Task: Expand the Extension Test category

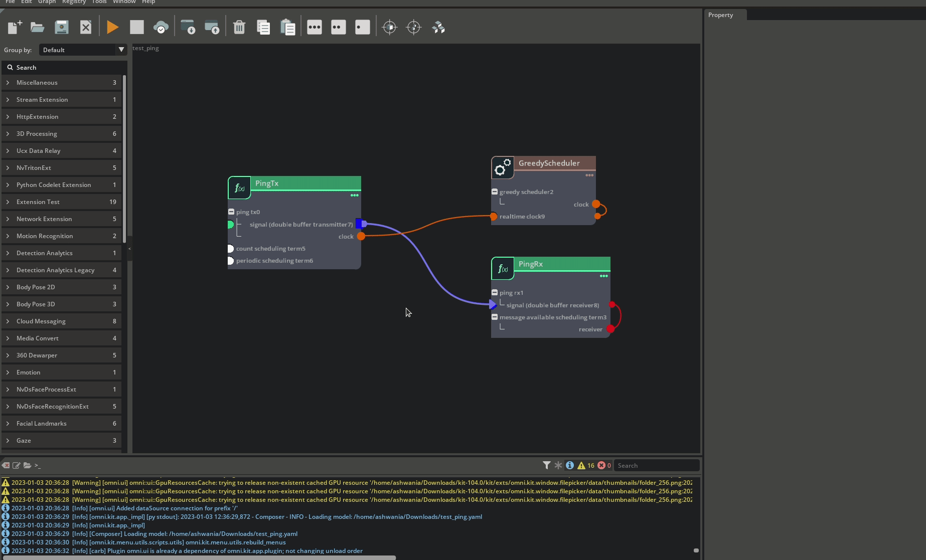Action: click(x=8, y=202)
